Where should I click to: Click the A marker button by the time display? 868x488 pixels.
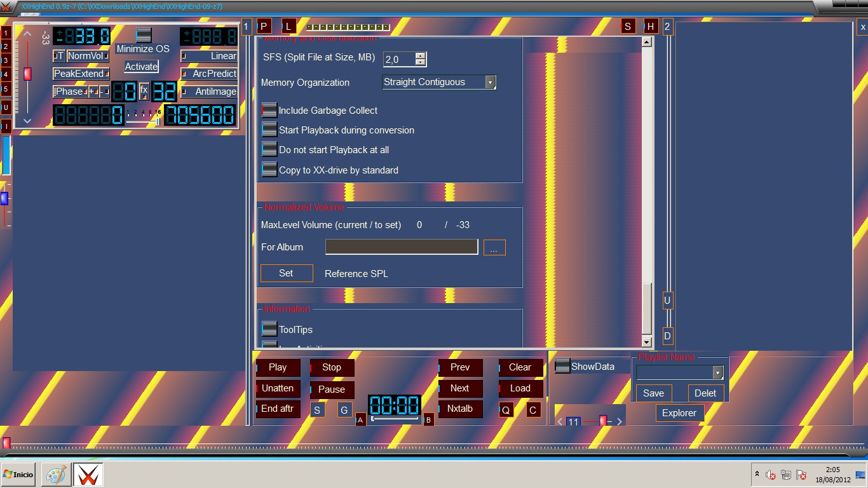click(x=360, y=419)
